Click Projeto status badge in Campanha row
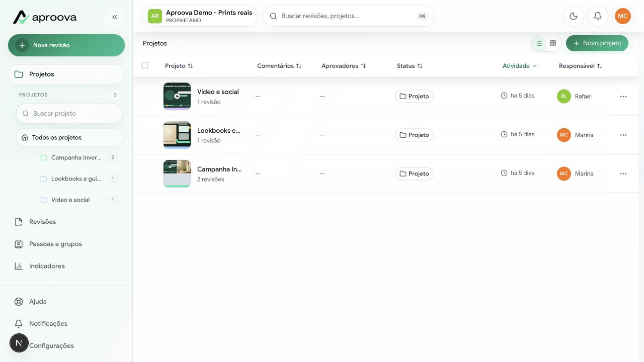The image size is (644, 362). pyautogui.click(x=414, y=173)
